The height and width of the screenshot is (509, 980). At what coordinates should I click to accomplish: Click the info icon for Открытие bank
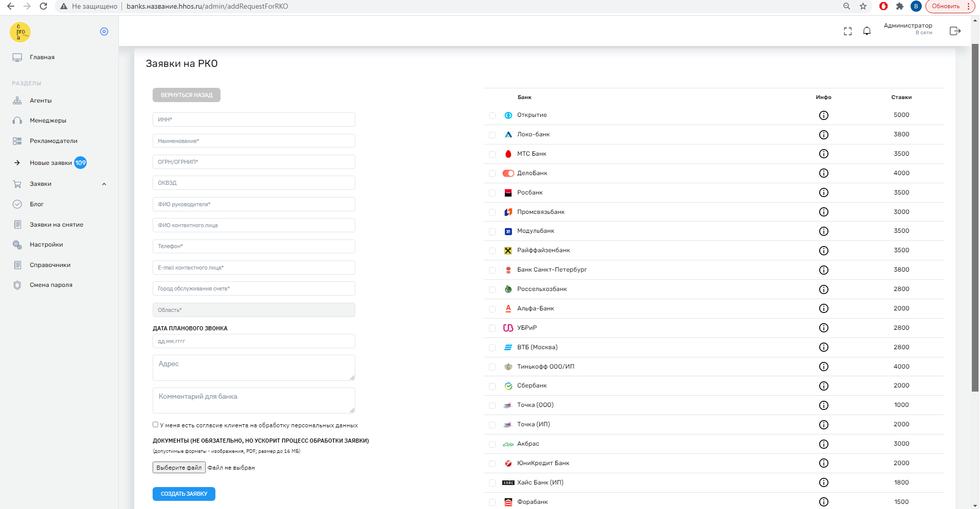[x=823, y=115]
